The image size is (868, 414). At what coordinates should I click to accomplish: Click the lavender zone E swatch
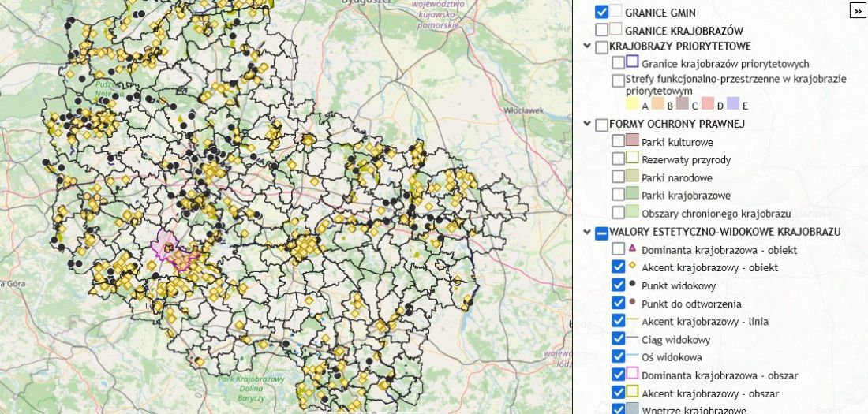pos(733,103)
